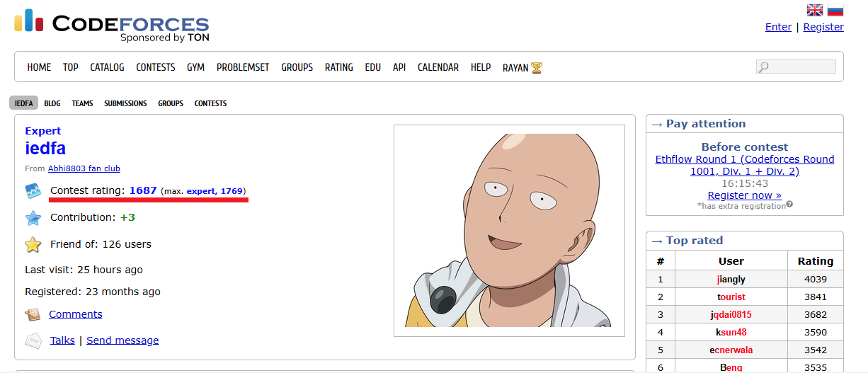Open jqdai0815's profile in Top rated

[x=731, y=315]
